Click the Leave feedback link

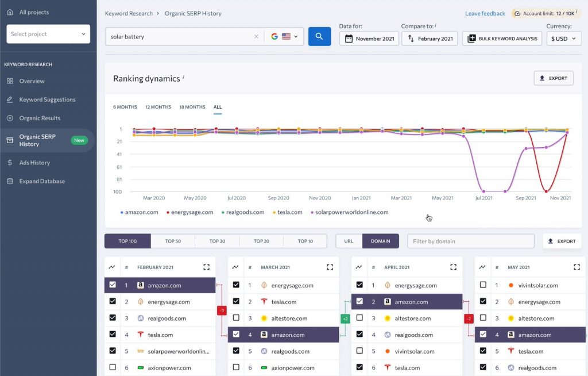click(485, 13)
